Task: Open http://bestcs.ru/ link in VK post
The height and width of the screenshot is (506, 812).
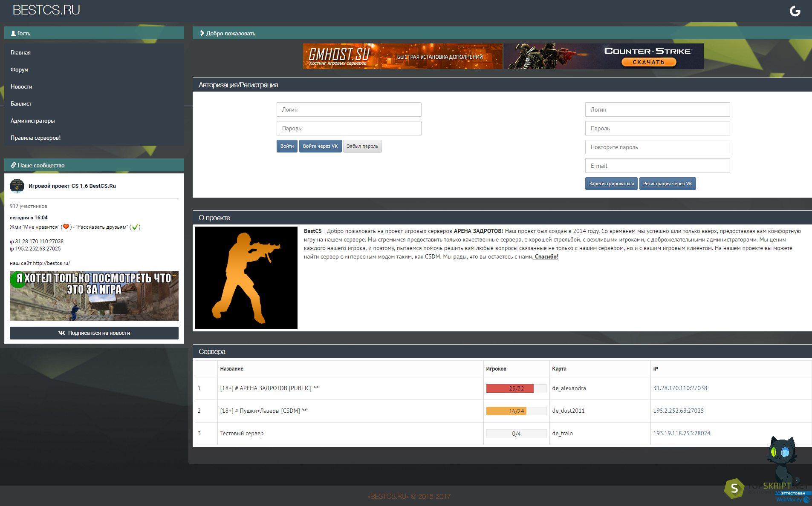Action: (52, 263)
